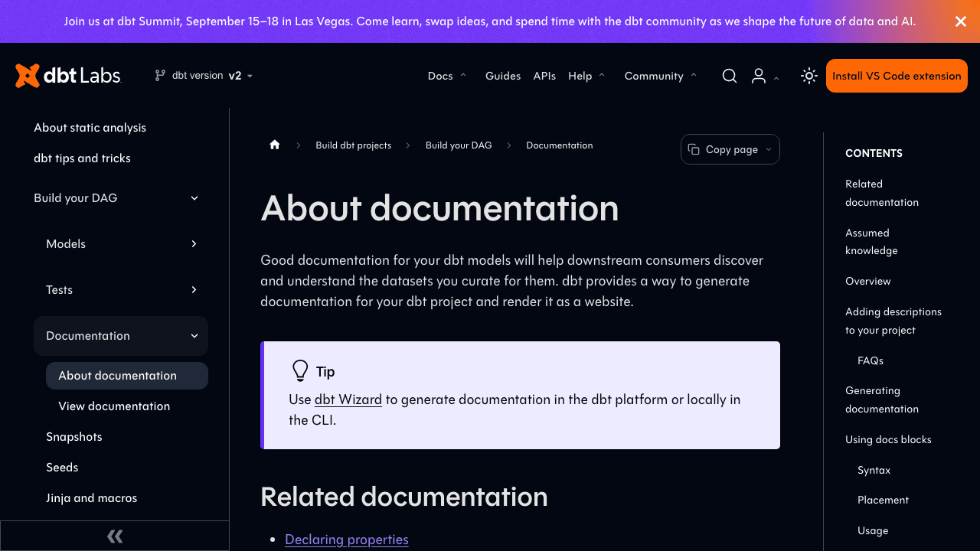
Task: Open the Declaring properties link
Action: [347, 540]
